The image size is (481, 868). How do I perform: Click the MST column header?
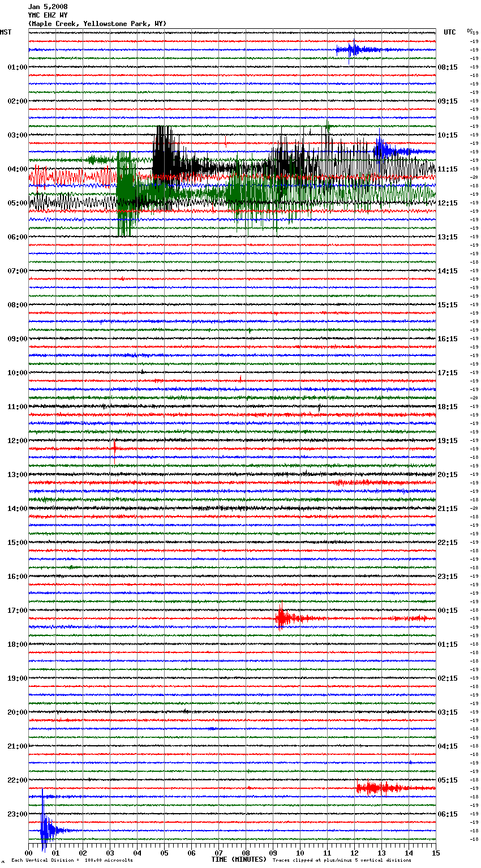tap(6, 32)
